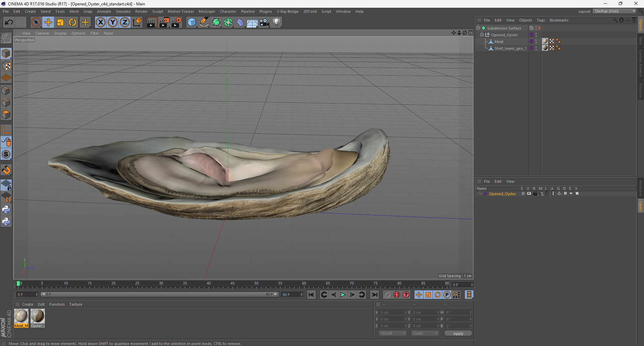Image resolution: width=644 pixels, height=346 pixels.
Task: Click the timeline preview range slider
Action: coord(159,294)
